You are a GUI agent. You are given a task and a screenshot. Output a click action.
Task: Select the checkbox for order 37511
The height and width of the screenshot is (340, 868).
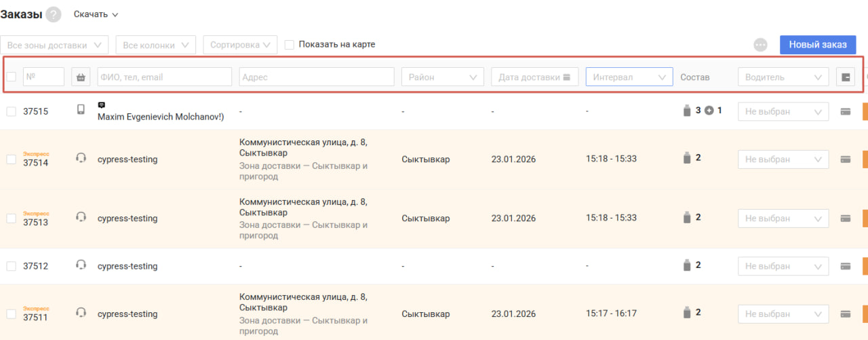(x=12, y=314)
